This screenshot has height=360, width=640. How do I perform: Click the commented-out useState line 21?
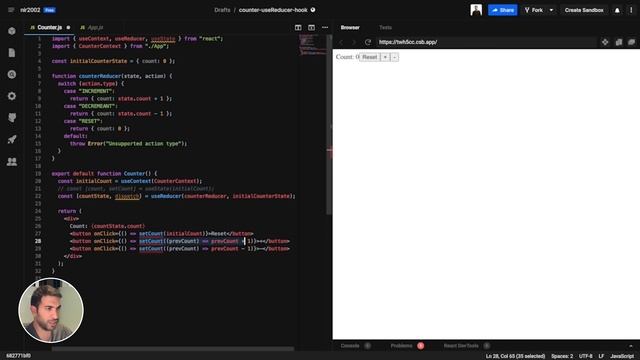(136, 189)
